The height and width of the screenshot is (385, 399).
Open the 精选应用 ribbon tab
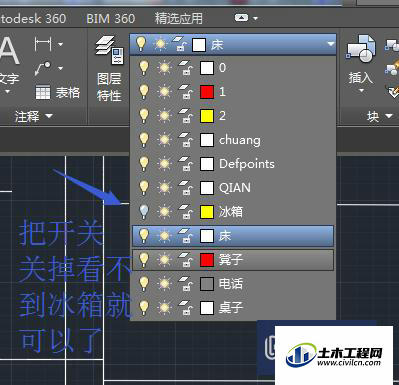pyautogui.click(x=179, y=19)
